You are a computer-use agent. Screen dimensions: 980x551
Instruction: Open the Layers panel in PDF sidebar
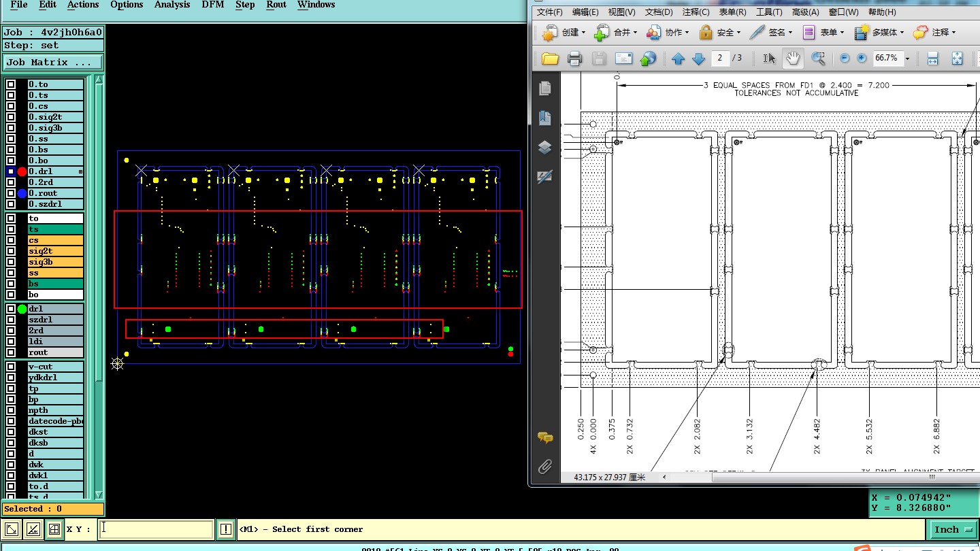click(544, 148)
